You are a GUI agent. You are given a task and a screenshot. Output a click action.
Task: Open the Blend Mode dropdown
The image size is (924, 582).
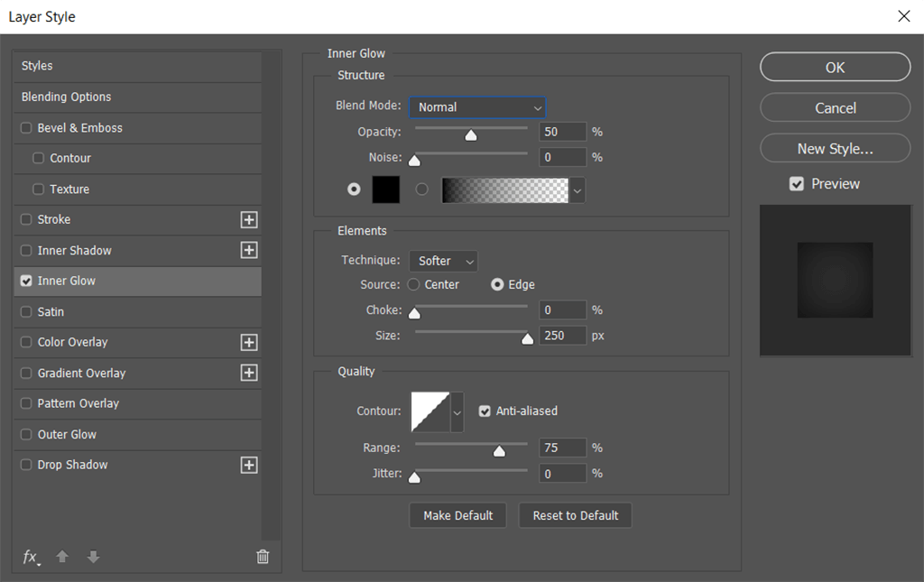476,107
